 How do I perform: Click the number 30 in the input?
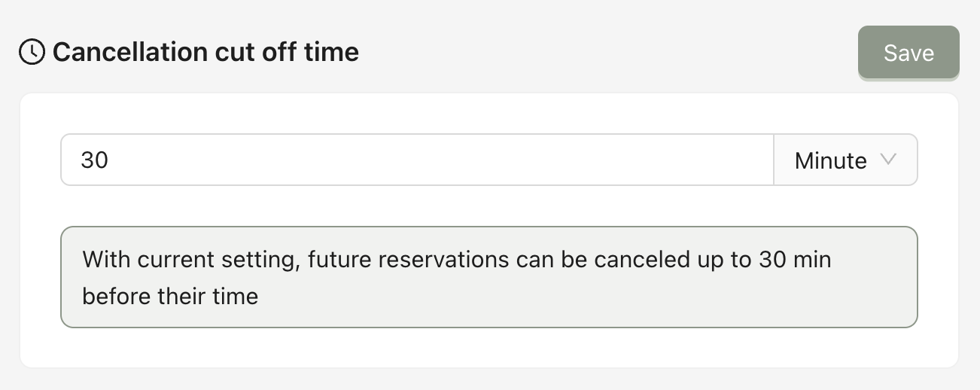click(95, 160)
